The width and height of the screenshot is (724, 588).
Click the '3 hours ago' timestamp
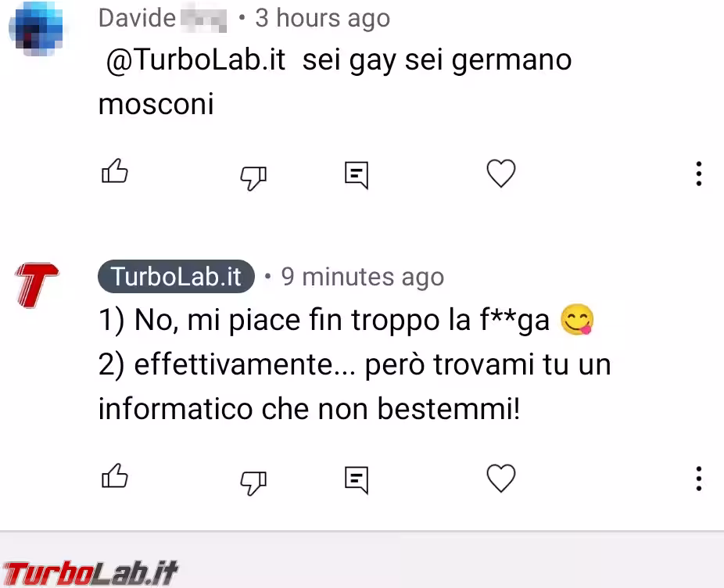[x=322, y=19]
